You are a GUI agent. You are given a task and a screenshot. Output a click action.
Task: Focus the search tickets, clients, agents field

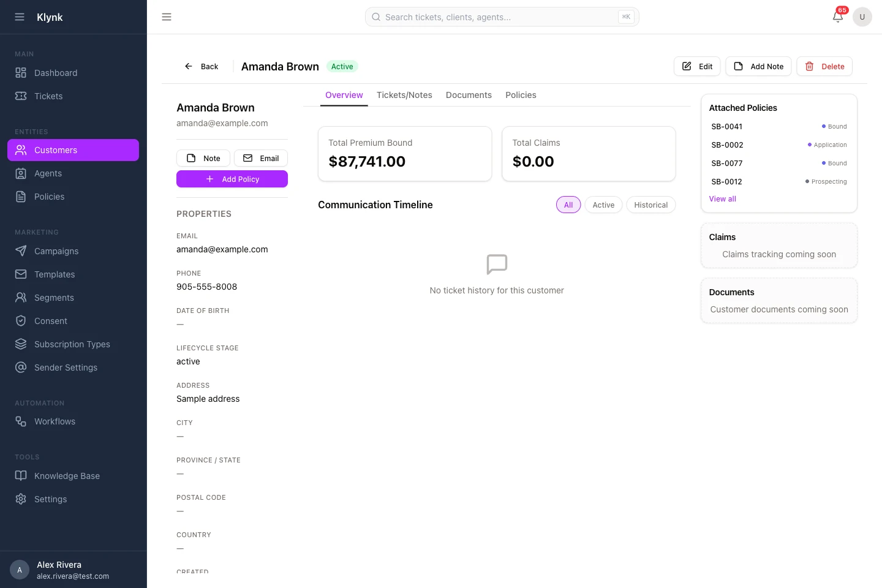pyautogui.click(x=502, y=17)
